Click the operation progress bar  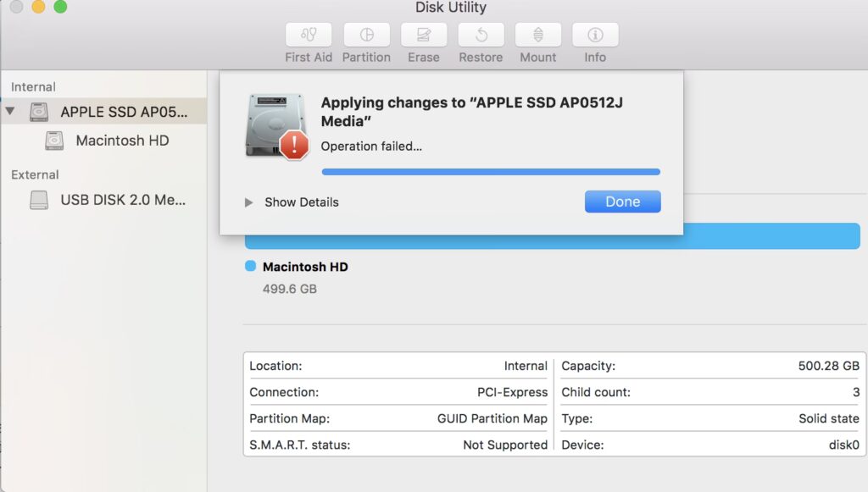click(x=491, y=172)
